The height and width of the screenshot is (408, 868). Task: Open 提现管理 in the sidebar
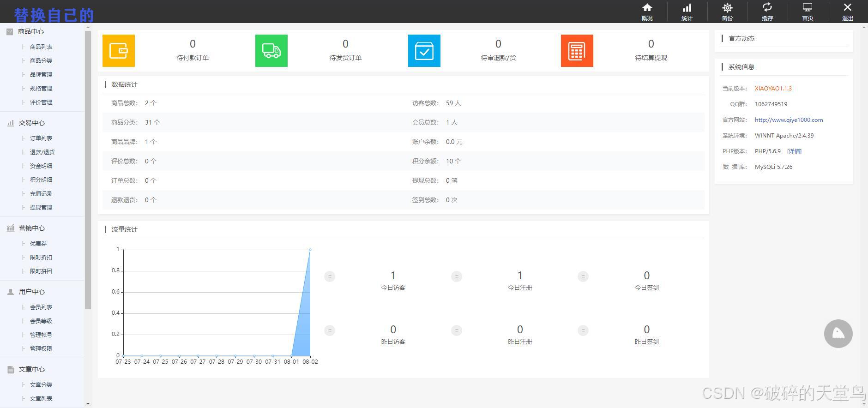click(41, 207)
